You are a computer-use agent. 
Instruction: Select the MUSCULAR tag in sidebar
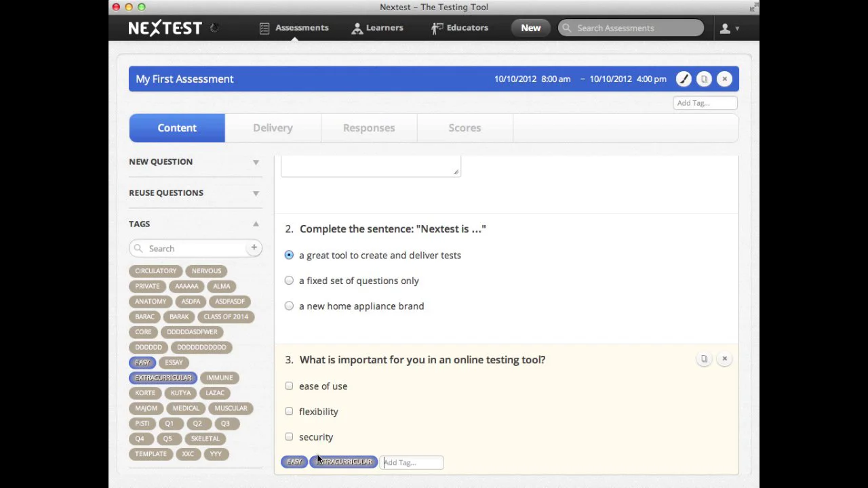tap(231, 408)
